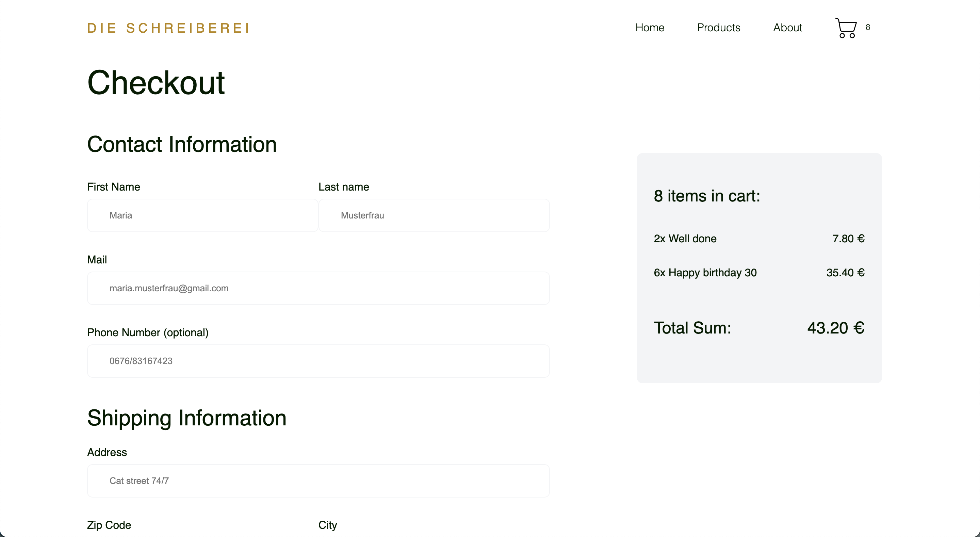The height and width of the screenshot is (537, 980).
Task: Click the Phone Number (optional) label
Action: [148, 332]
